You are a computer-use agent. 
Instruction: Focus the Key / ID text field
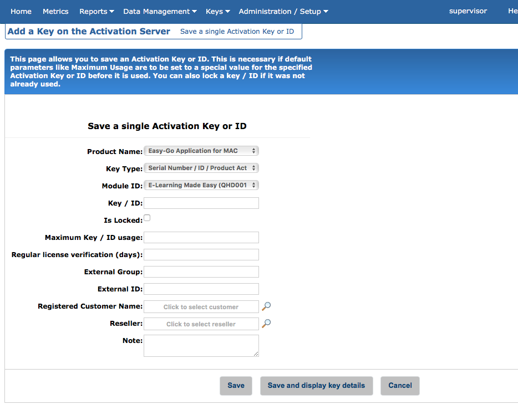pyautogui.click(x=201, y=203)
